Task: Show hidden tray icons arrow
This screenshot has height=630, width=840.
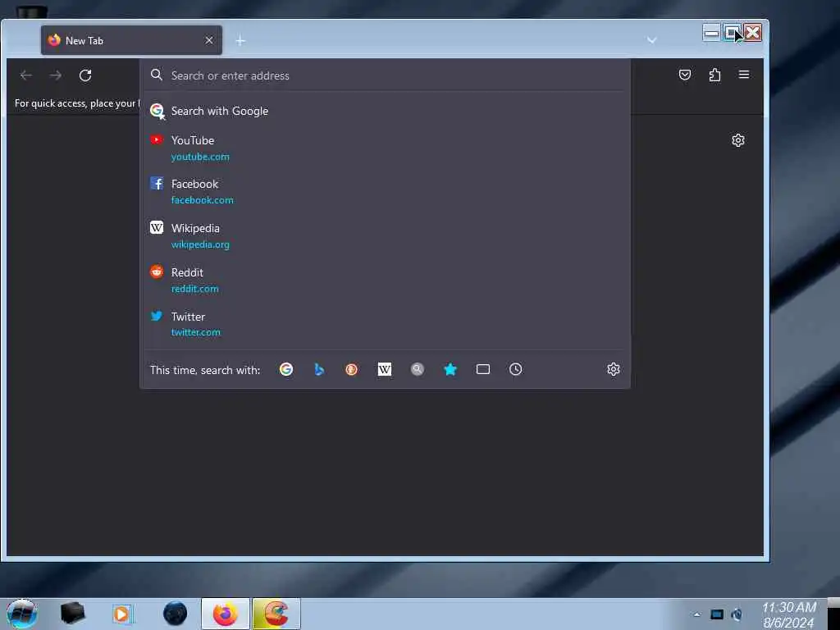Action: [x=696, y=614]
